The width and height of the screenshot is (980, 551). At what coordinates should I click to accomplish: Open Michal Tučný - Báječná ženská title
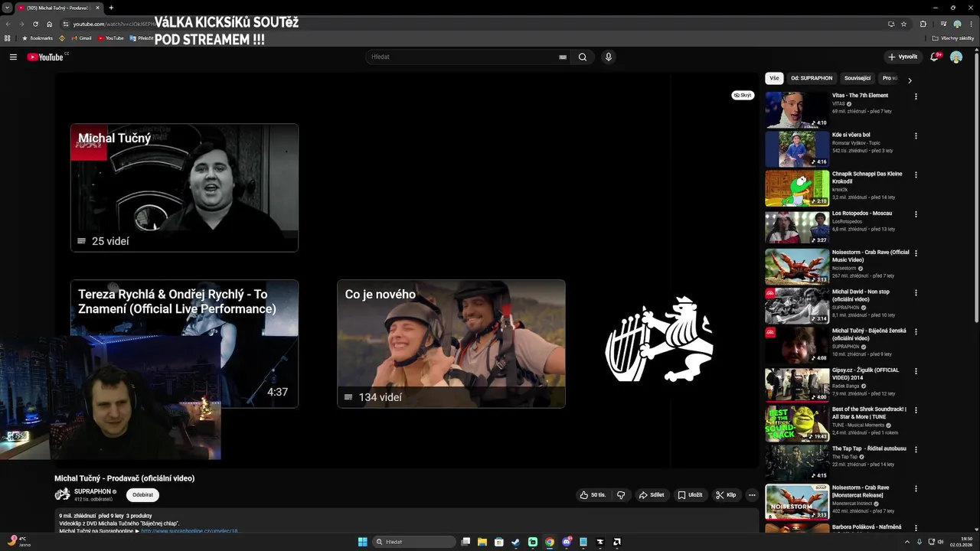(x=869, y=334)
